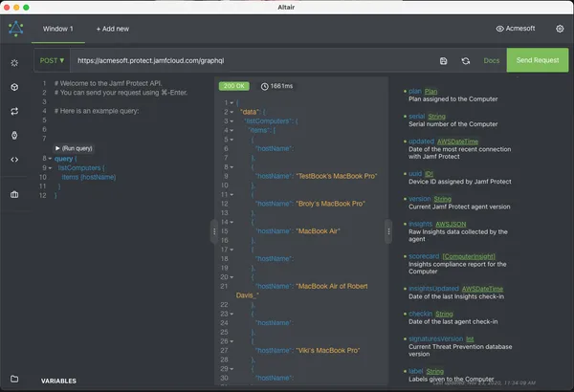Open the cube icon in left sidebar

pyautogui.click(x=14, y=87)
